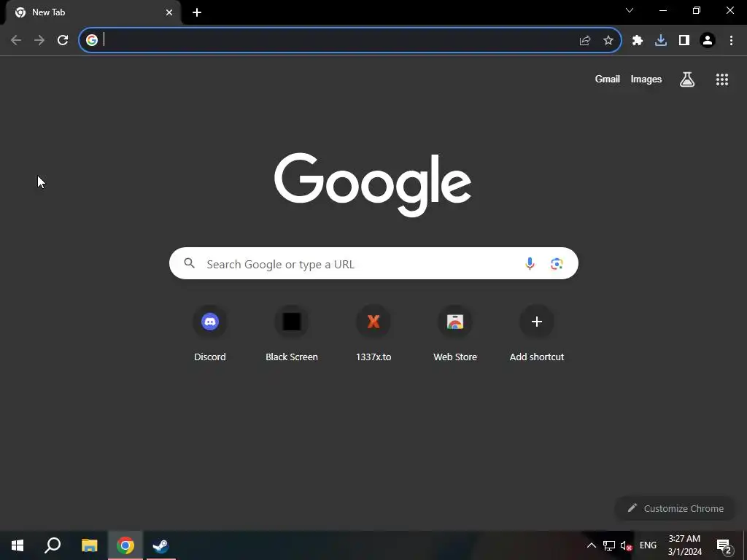747x560 pixels.
Task: Click Customize Chrome button
Action: 676,508
